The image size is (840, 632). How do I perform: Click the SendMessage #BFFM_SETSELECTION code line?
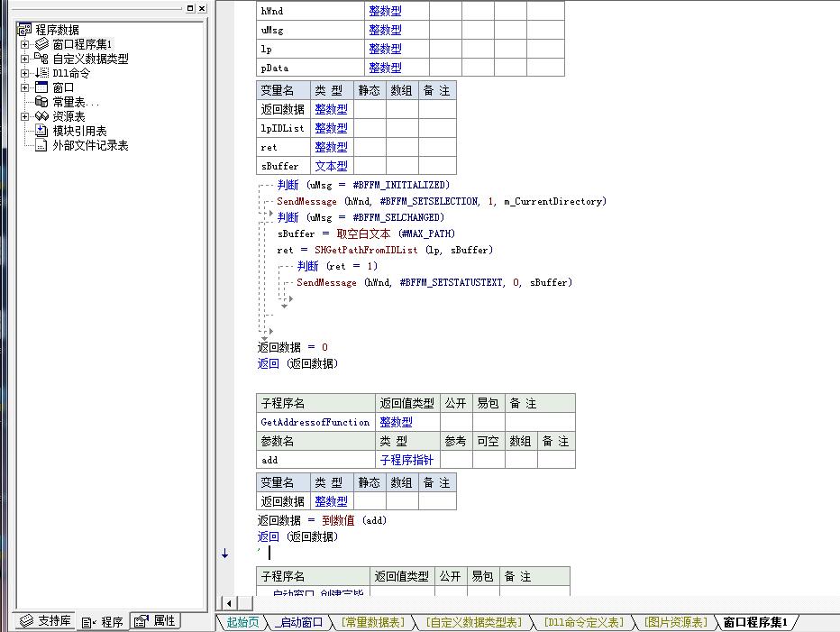(x=442, y=202)
